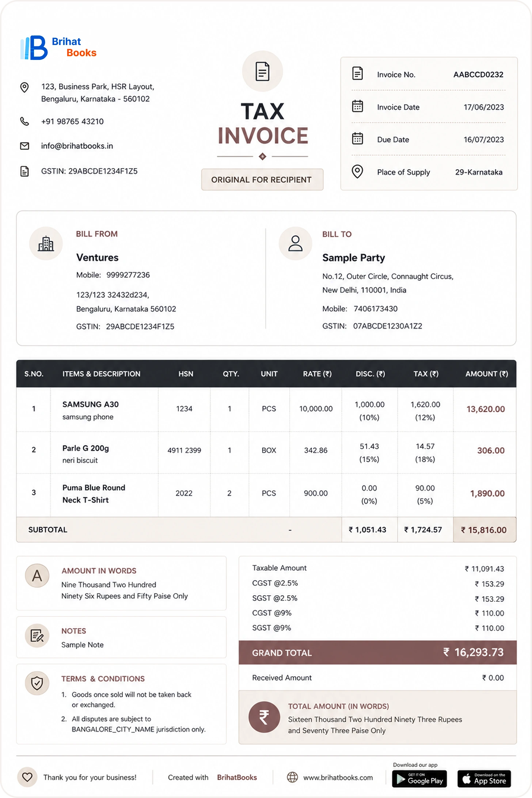This screenshot has height=798, width=532.
Task: Click the pin icon beside Place of Supply
Action: click(x=357, y=171)
